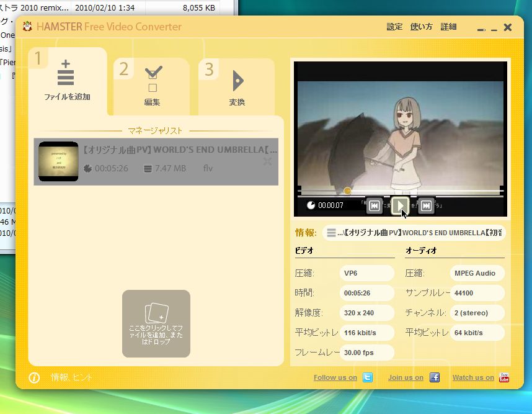This screenshot has height=414, width=532.
Task: Open the 使い方 how-to menu
Action: (x=421, y=27)
